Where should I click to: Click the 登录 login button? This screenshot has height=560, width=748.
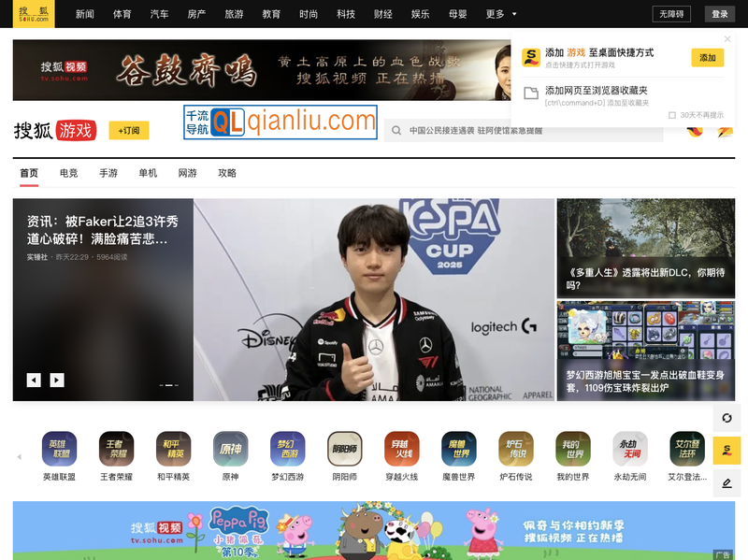(x=719, y=14)
